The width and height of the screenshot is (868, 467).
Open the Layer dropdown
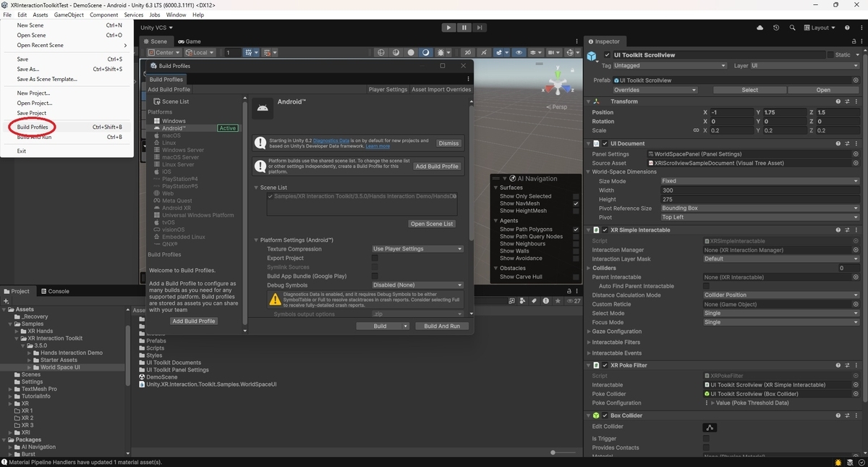(805, 66)
